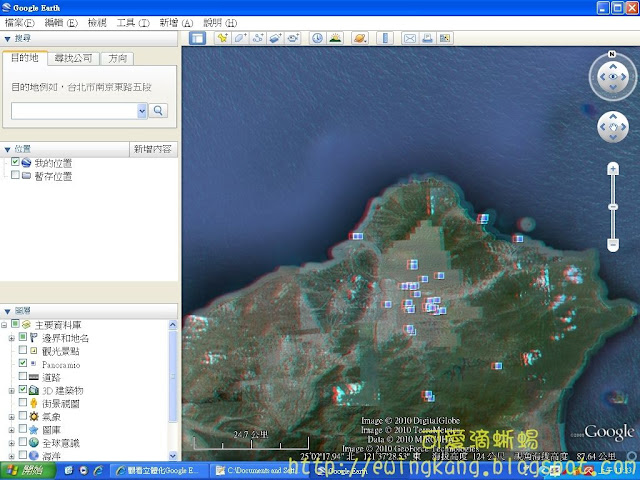Image resolution: width=640 pixels, height=480 pixels.
Task: Open the 說明(H) menu
Action: click(x=220, y=23)
